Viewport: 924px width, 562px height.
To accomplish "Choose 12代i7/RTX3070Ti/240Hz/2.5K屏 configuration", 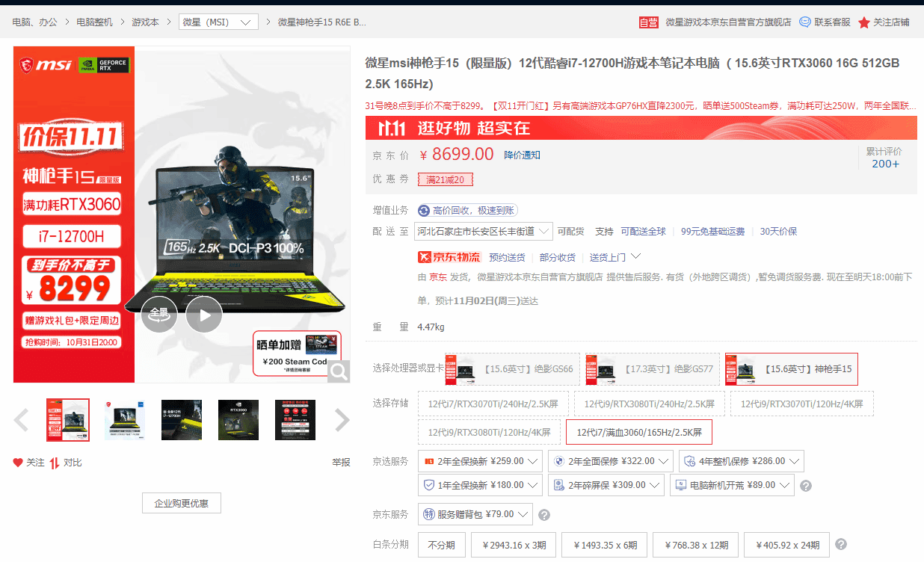I will tap(493, 404).
